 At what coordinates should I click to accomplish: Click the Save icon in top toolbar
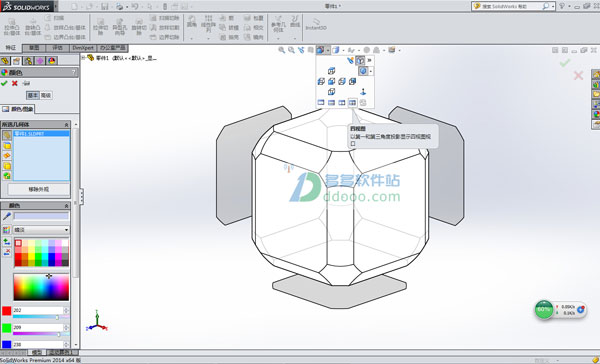coord(104,7)
